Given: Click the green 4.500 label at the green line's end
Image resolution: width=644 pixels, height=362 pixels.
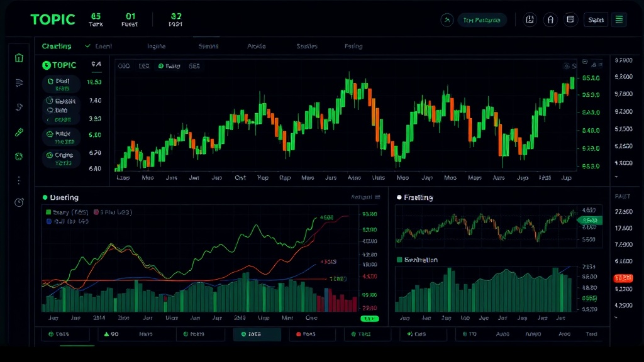Looking at the screenshot, I should pyautogui.click(x=327, y=217).
